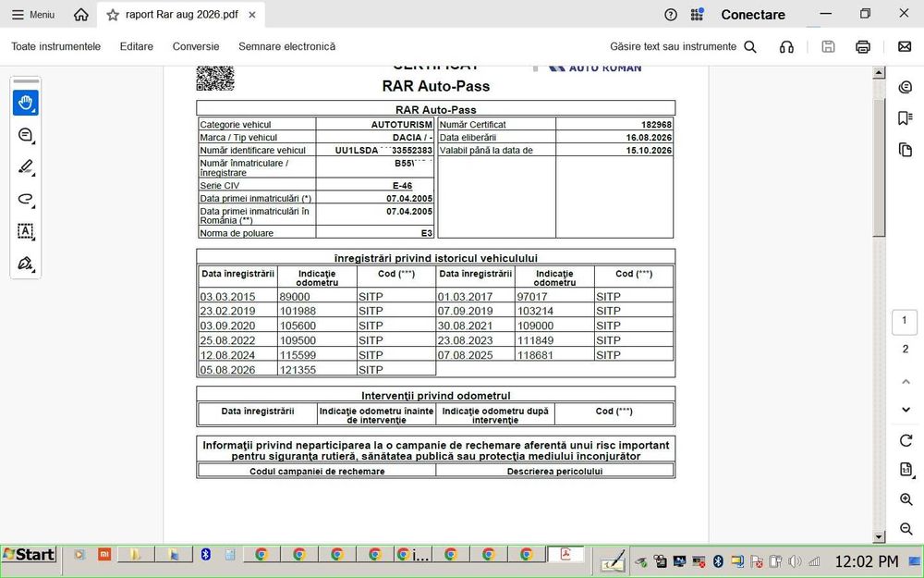Open the comments panel icon on right
Screen dimensions: 924x578
[x=906, y=87]
